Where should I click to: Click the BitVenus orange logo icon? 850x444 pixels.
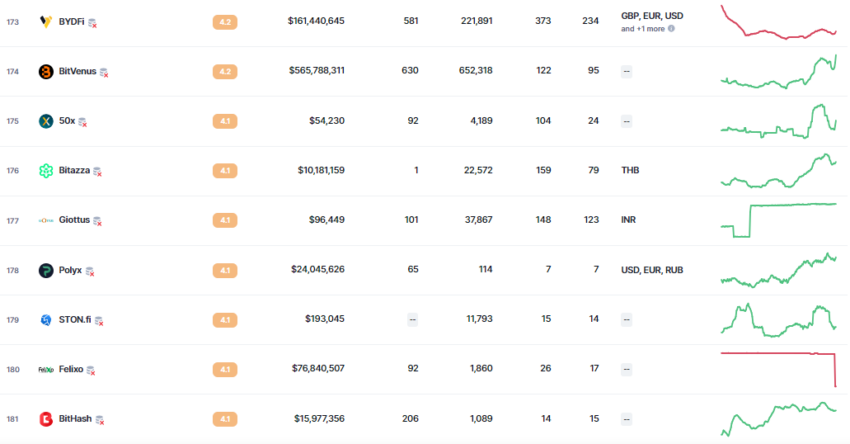46,72
